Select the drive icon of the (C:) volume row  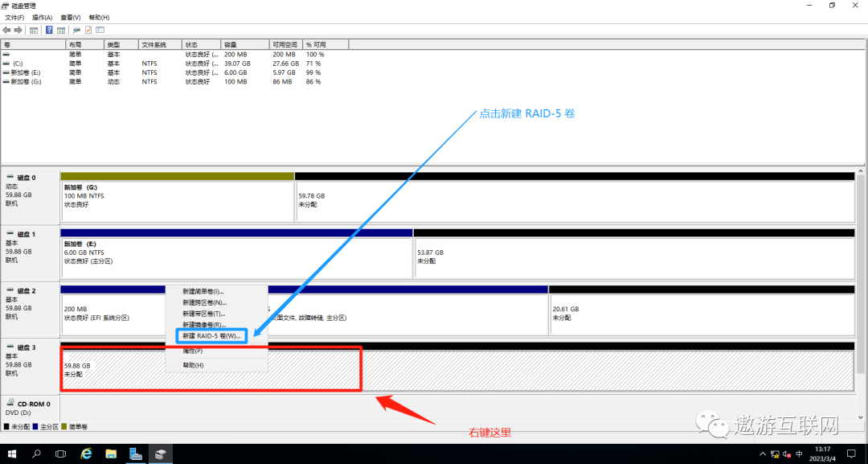coord(6,64)
